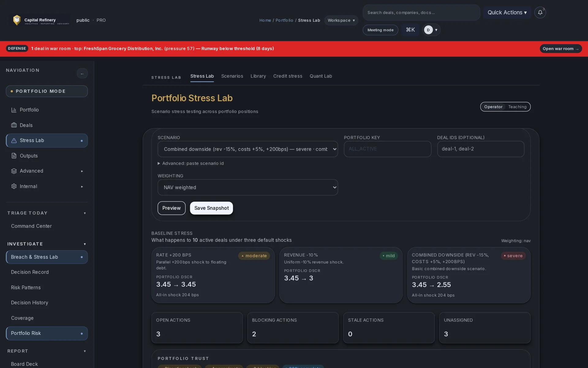Click Save Snapshot
The height and width of the screenshot is (368, 588).
coord(211,208)
